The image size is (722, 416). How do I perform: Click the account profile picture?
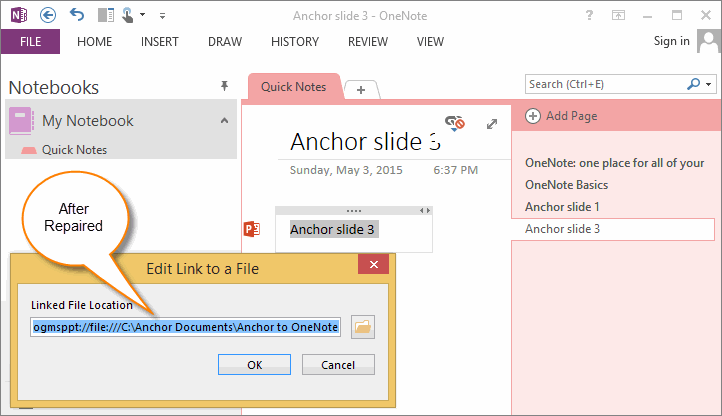point(709,41)
